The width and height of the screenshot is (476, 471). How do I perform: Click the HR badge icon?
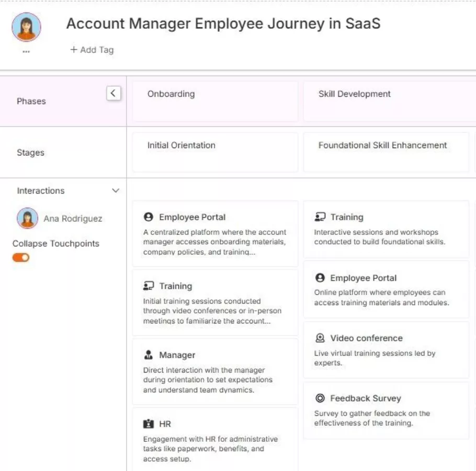[x=149, y=424]
